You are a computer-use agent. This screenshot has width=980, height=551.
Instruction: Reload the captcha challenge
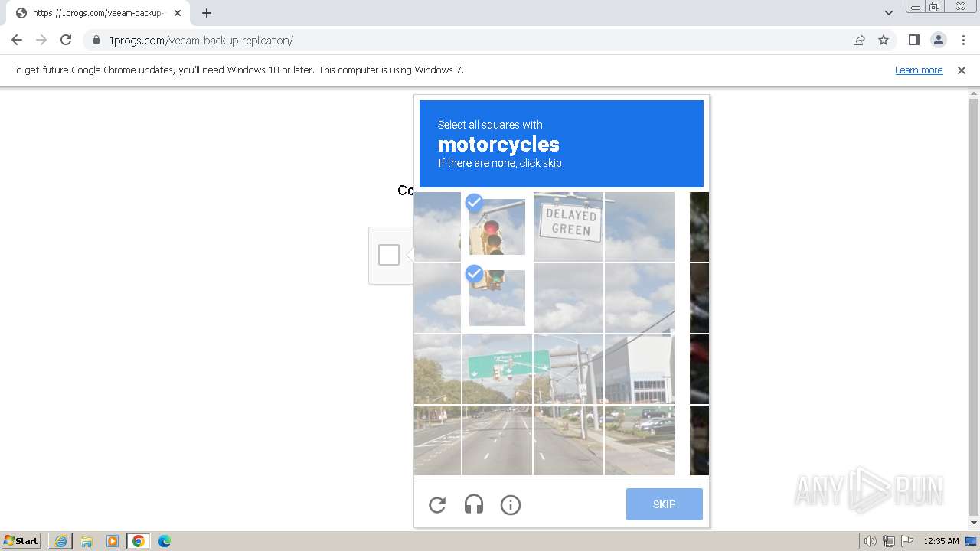[x=437, y=505]
